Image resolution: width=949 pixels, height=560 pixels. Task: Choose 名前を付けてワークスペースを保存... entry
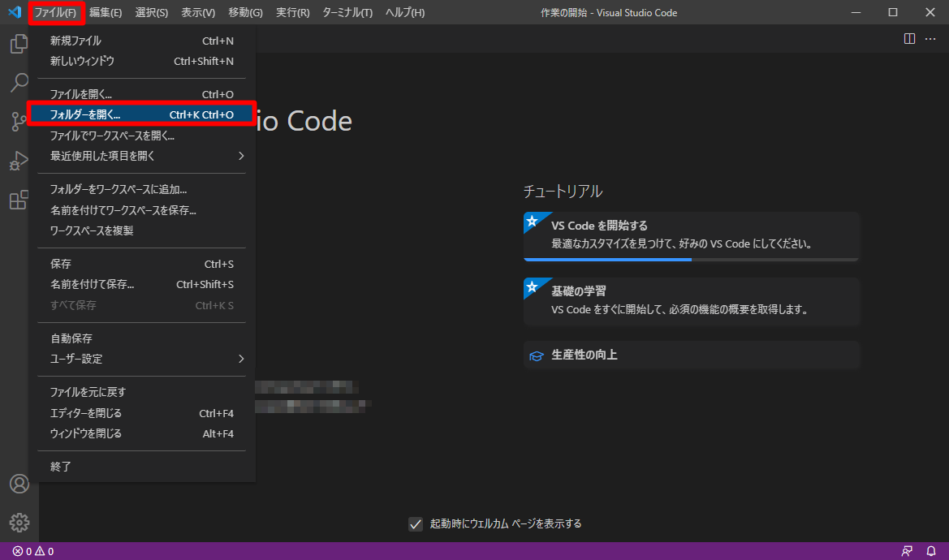coord(141,210)
